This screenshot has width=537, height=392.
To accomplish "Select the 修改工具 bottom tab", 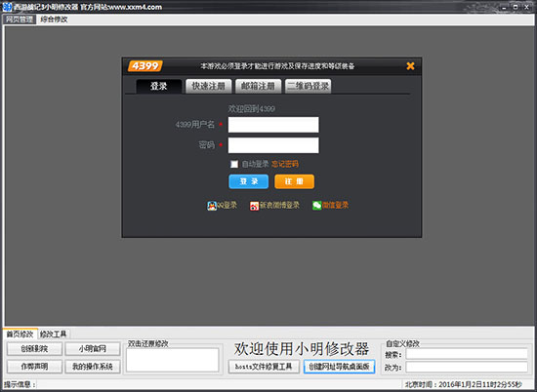I will click(x=53, y=333).
